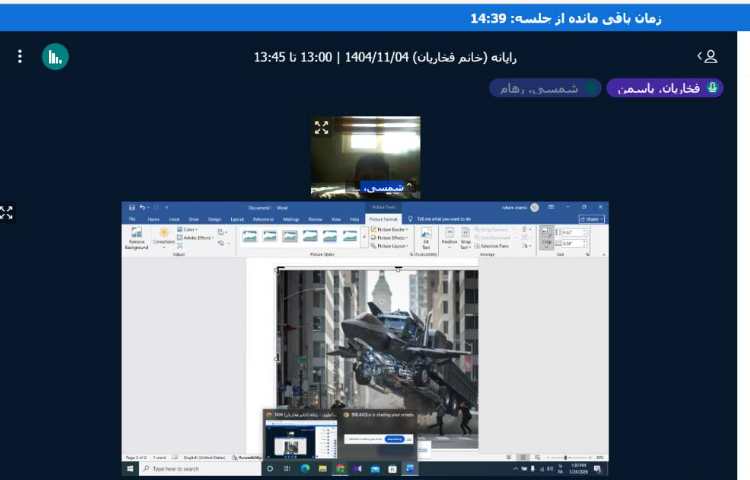Make the webcam video fullscreen
The image size is (750, 480).
pos(321,128)
